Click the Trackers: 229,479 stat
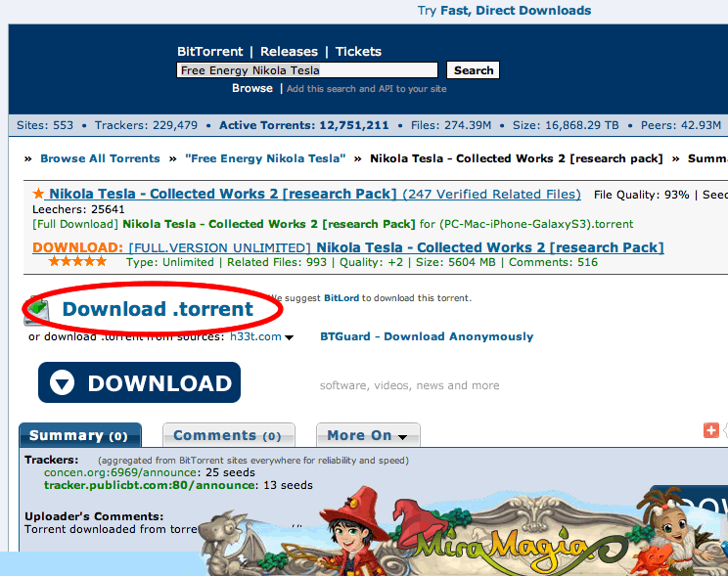Image resolution: width=728 pixels, height=576 pixels. pyautogui.click(x=146, y=125)
